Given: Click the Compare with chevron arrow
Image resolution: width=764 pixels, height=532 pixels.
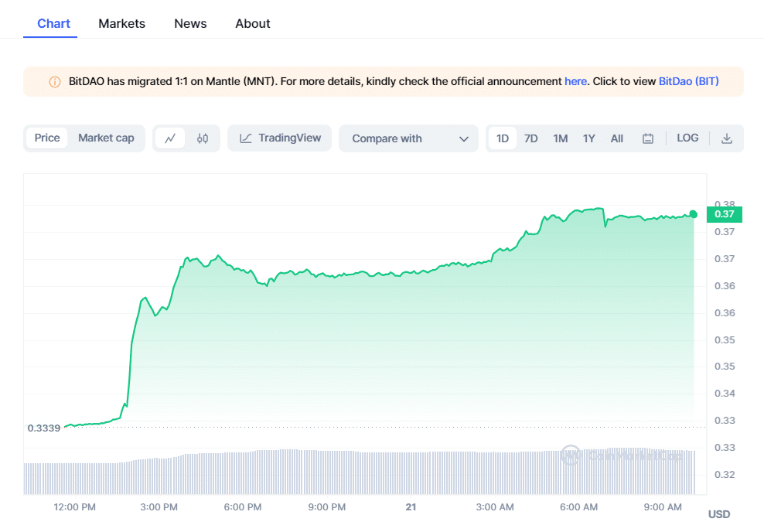Looking at the screenshot, I should pos(464,139).
